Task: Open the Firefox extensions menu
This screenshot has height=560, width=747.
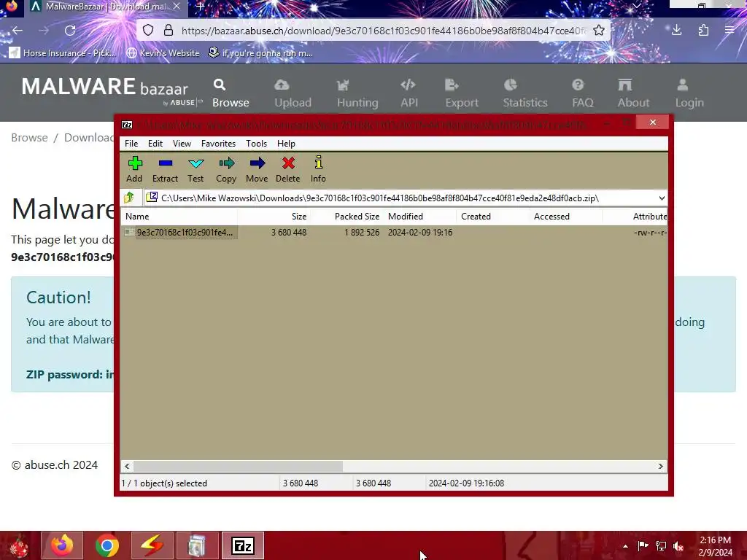Action: pos(703,31)
